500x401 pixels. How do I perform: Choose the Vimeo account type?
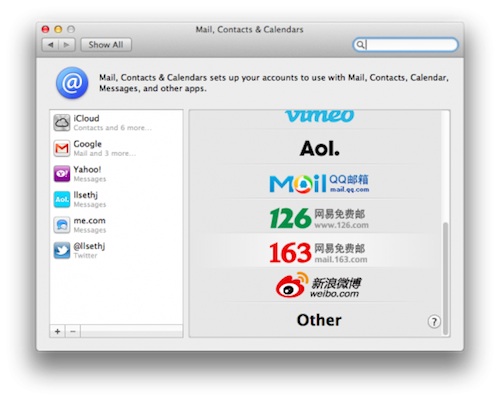(x=319, y=116)
